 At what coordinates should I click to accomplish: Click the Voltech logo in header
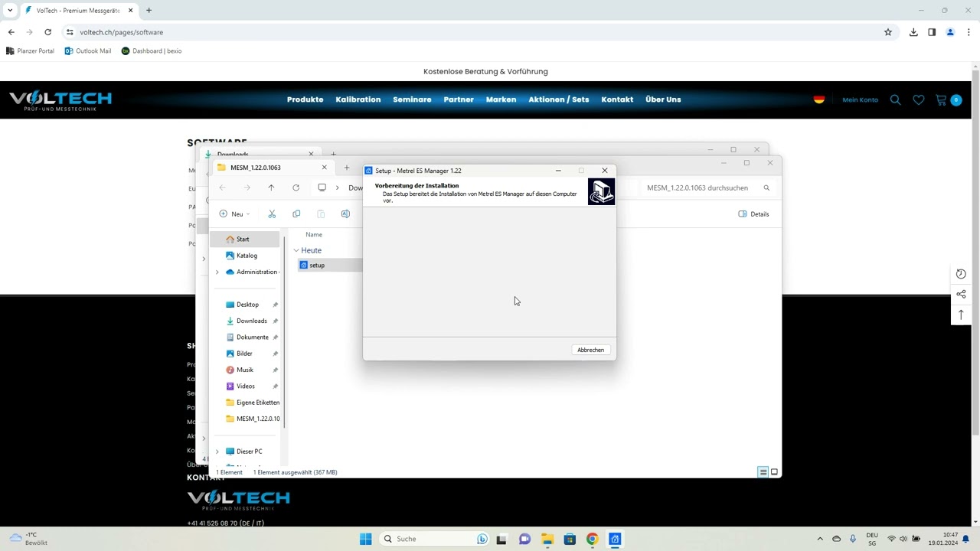[x=60, y=100]
